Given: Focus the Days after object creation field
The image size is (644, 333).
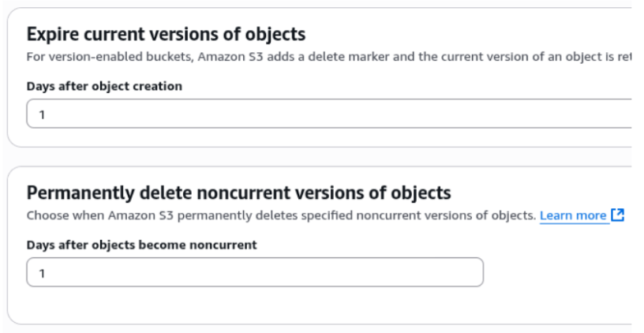Looking at the screenshot, I should [316, 114].
